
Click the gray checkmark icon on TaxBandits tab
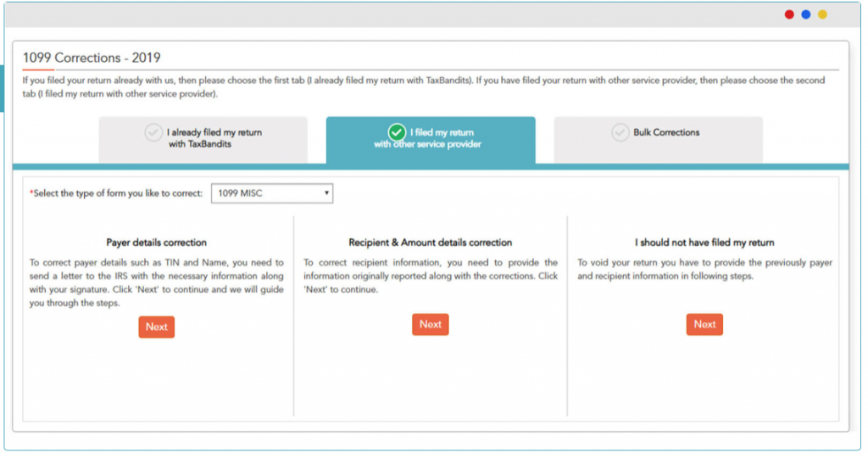click(153, 132)
